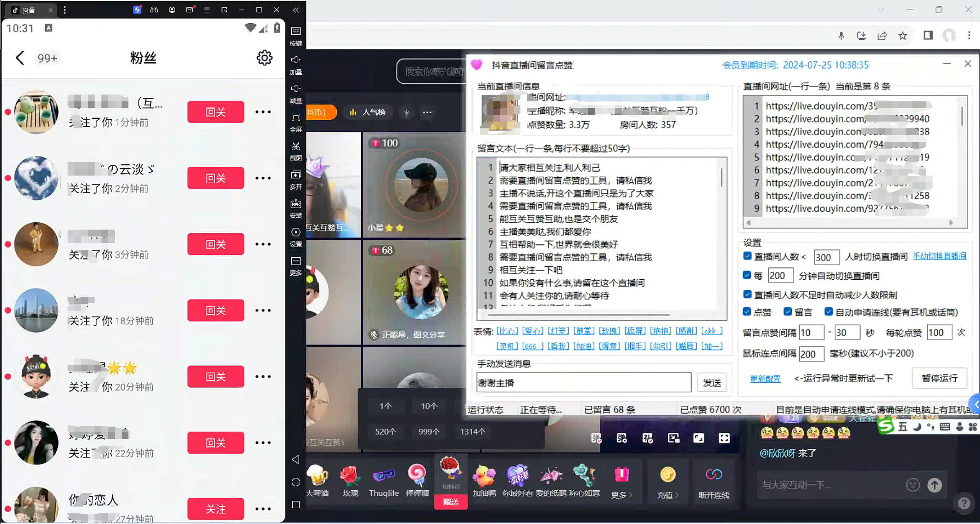Screen dimensions: 980x524
Task: Disable the 自动申请连线 checkbox
Action: click(x=828, y=311)
